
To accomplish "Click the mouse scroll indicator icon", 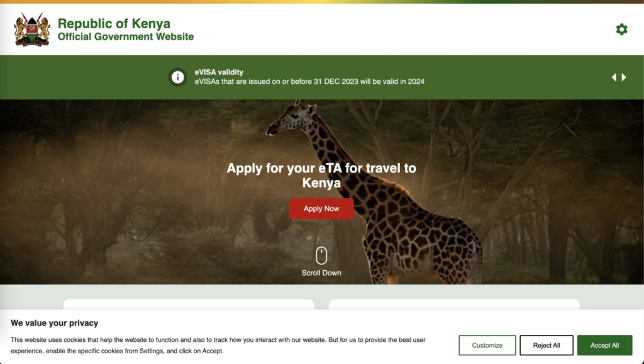I will click(321, 256).
